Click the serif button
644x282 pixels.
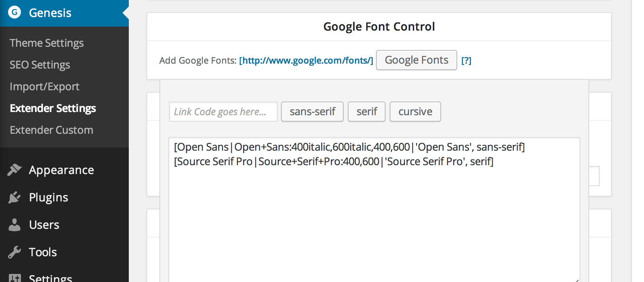367,112
